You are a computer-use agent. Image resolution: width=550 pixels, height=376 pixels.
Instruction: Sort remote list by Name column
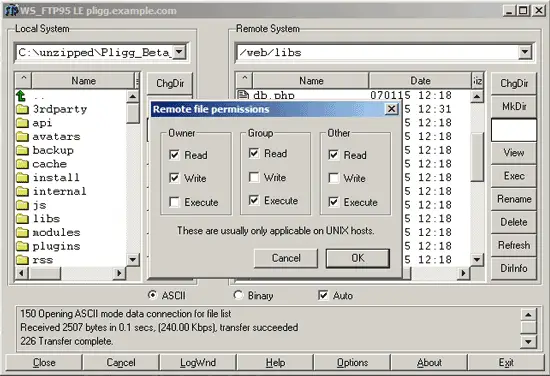(311, 81)
